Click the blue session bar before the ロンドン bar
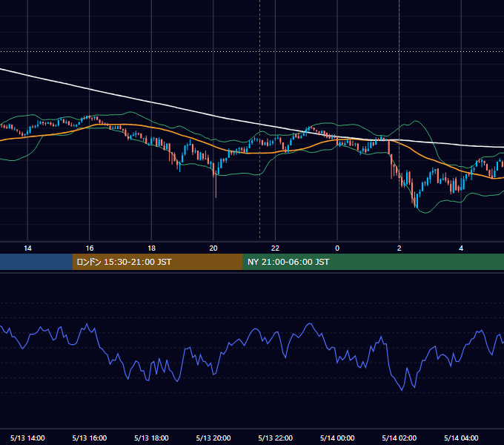Screen dimensions: 504x445 coord(36,262)
